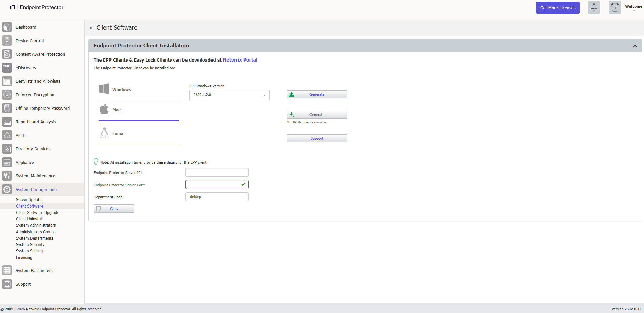This screenshot has width=644, height=313.
Task: Select Client Software submenu item
Action: click(29, 206)
